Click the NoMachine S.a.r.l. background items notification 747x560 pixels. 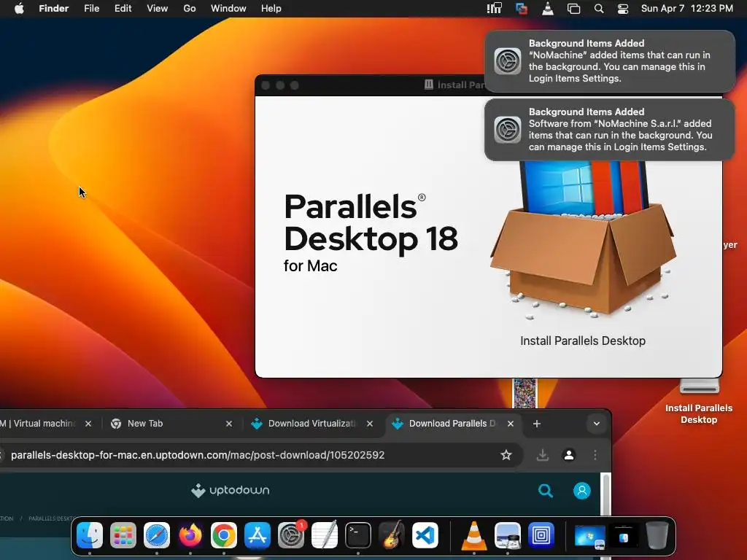pyautogui.click(x=610, y=130)
